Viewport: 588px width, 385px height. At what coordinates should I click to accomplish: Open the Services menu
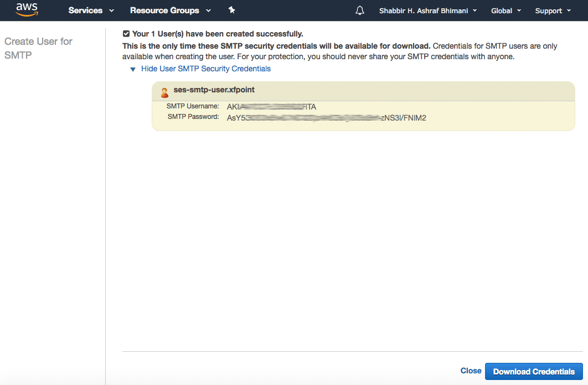tap(91, 11)
